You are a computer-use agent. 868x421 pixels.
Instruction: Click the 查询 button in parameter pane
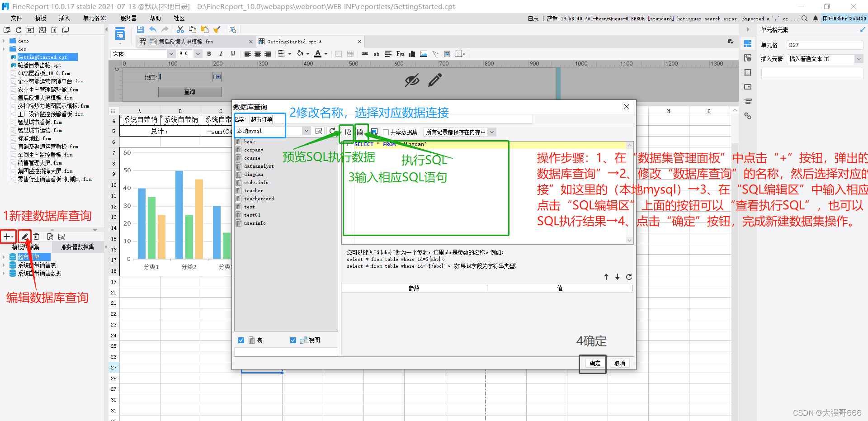(190, 92)
